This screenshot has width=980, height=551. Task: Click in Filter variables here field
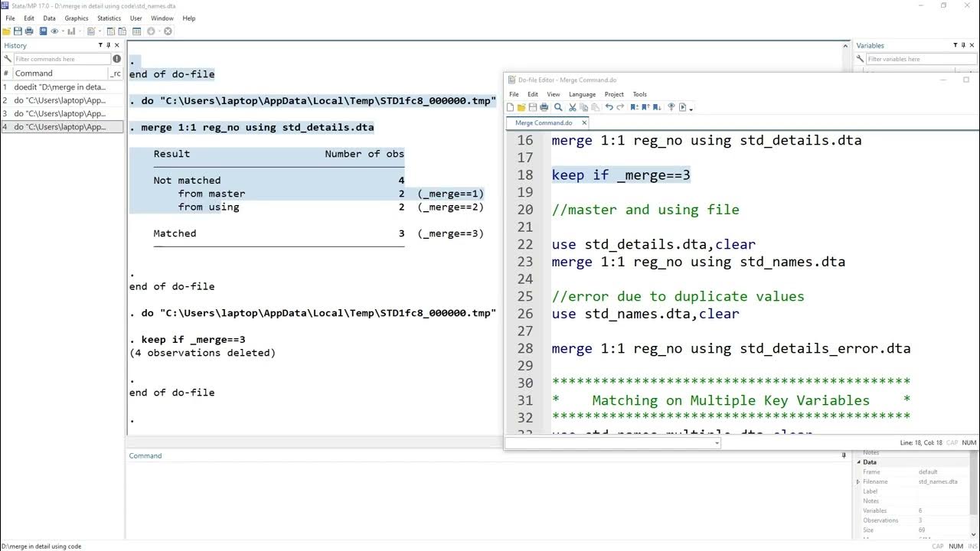(921, 59)
